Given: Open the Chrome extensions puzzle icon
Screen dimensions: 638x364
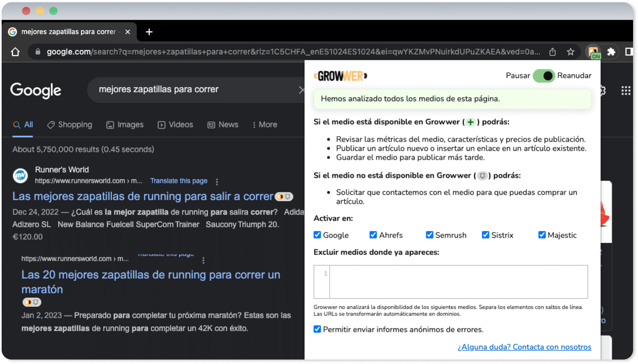Looking at the screenshot, I should pyautogui.click(x=611, y=52).
